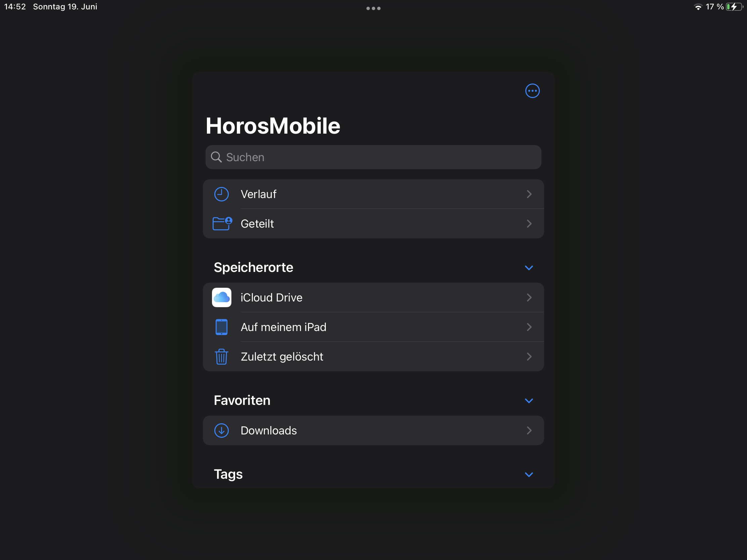Tap chevron on Auf meinem iPad row
The height and width of the screenshot is (560, 747).
tap(529, 327)
